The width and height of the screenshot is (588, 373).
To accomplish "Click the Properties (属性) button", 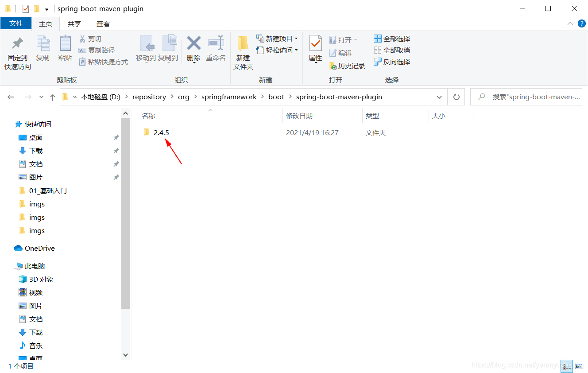I will tap(315, 49).
